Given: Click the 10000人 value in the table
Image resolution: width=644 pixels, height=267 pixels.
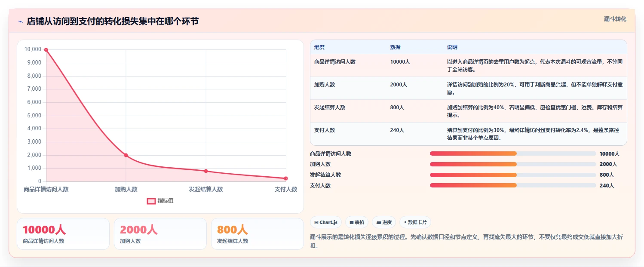Looking at the screenshot, I should point(400,62).
